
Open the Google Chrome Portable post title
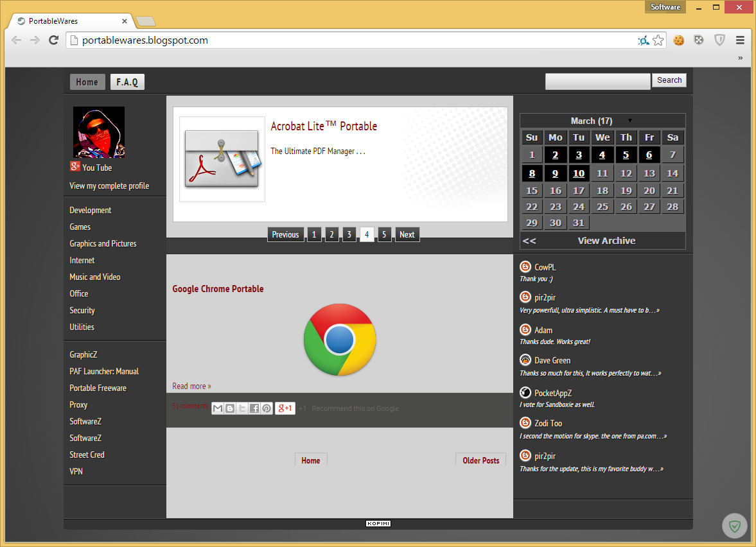[218, 289]
